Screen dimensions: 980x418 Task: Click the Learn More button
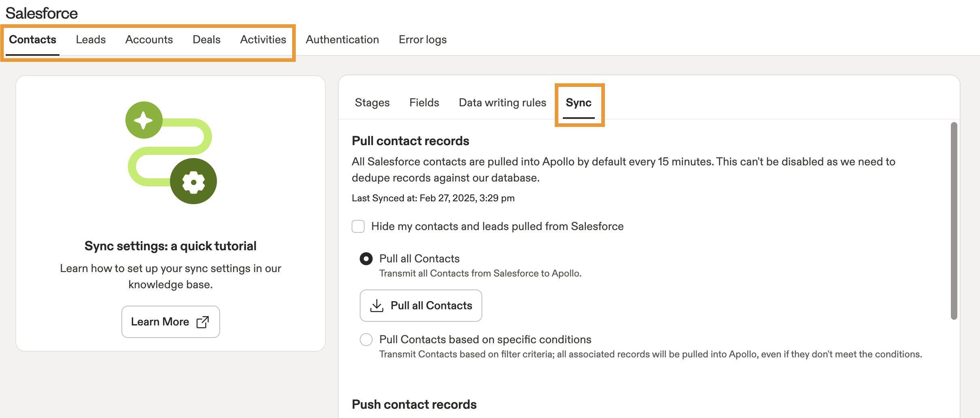coord(170,322)
